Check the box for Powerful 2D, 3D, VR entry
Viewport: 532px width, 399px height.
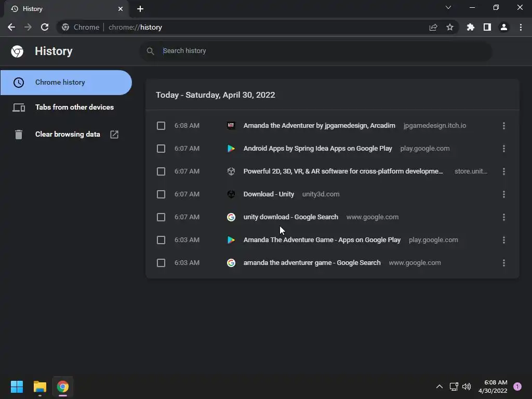(x=161, y=171)
